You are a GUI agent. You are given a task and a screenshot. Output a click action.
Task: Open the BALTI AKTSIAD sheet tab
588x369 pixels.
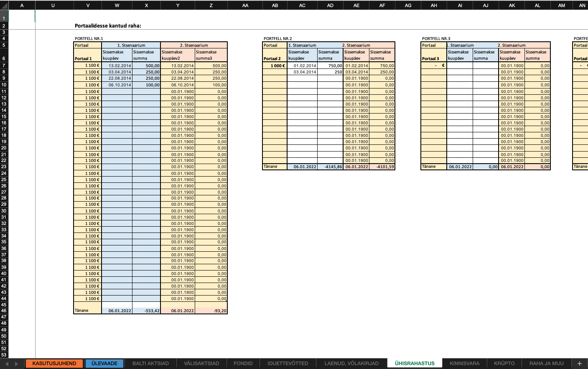[150, 364]
